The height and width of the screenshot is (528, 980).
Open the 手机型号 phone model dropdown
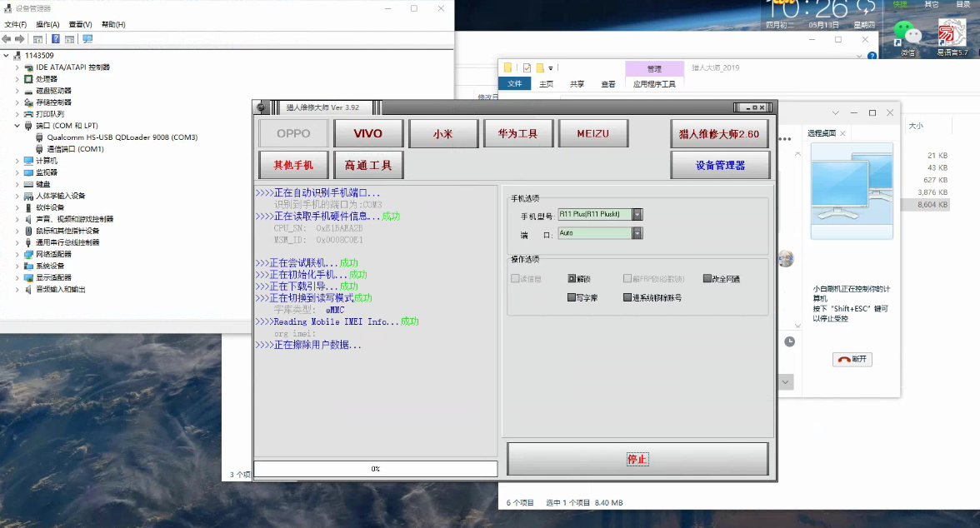pyautogui.click(x=637, y=214)
